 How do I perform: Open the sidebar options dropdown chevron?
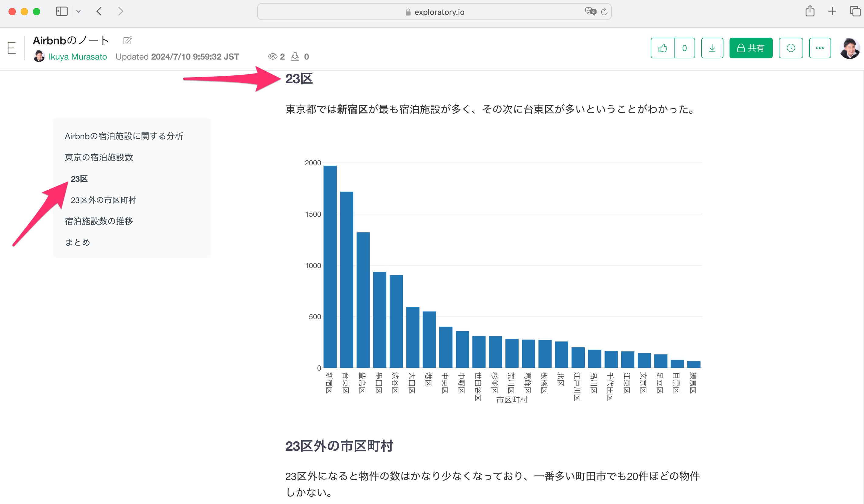[x=78, y=12]
